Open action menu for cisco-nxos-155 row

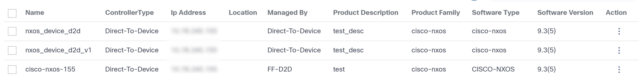619,70
